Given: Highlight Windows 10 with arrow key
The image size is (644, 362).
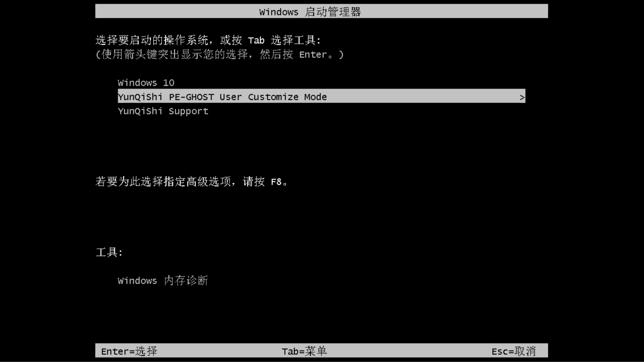Looking at the screenshot, I should (x=146, y=83).
